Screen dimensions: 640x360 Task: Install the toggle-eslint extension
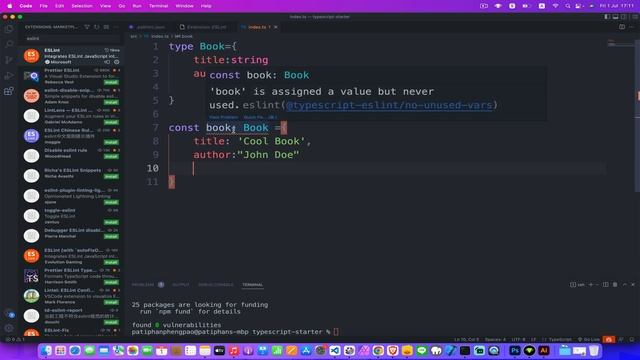pyautogui.click(x=111, y=222)
